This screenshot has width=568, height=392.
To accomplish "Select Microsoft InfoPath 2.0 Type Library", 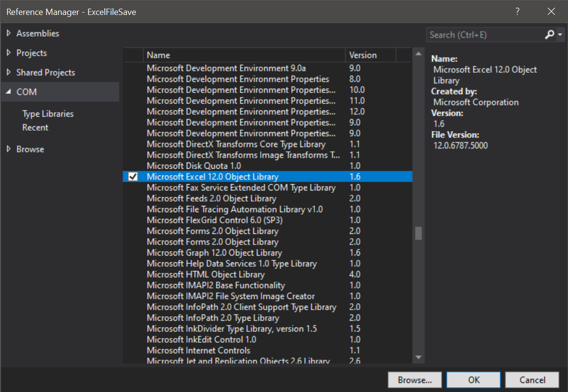I will (267, 318).
